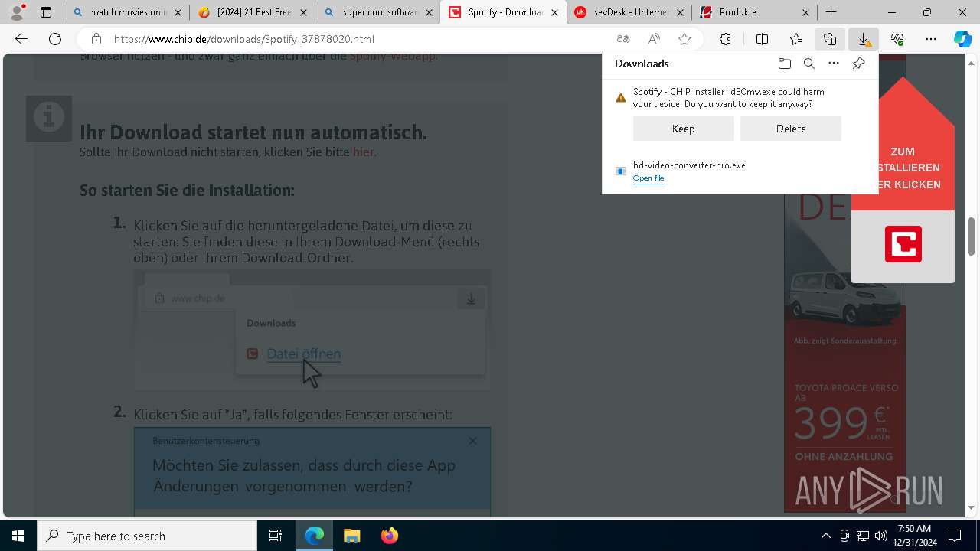Close the Spotify - Download tab
The image size is (980, 551).
pos(554,12)
